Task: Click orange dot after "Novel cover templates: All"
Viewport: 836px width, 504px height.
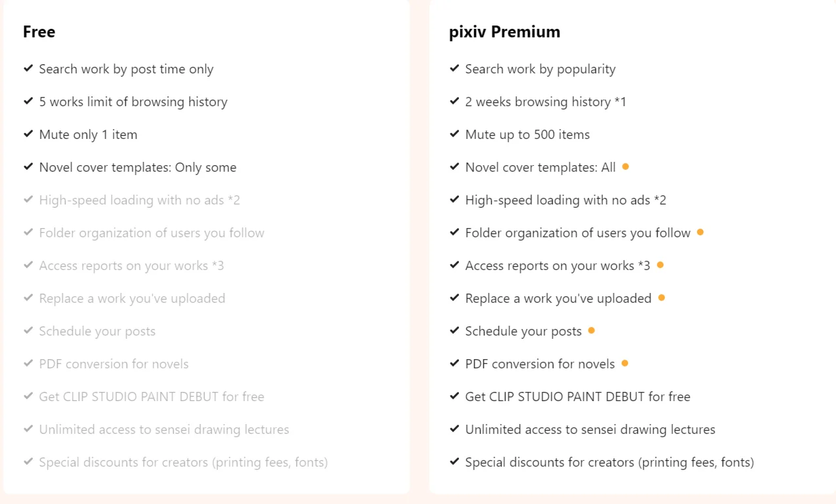Action: [626, 166]
